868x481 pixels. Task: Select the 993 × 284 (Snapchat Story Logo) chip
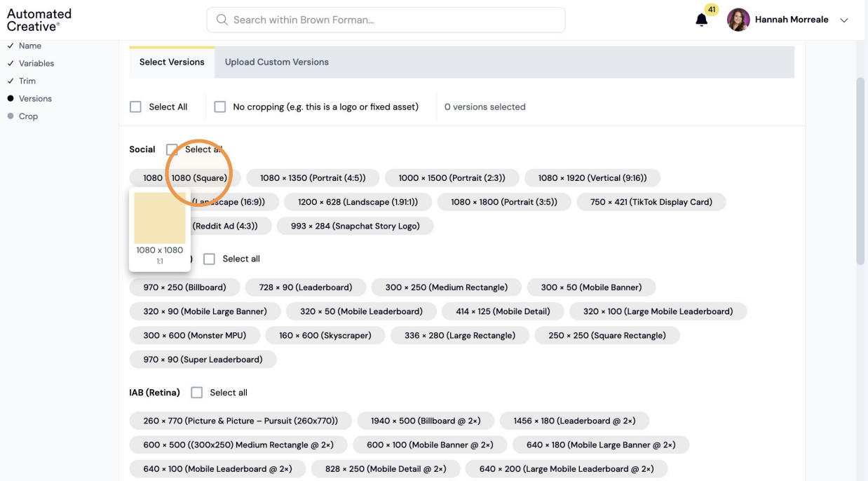coord(355,226)
